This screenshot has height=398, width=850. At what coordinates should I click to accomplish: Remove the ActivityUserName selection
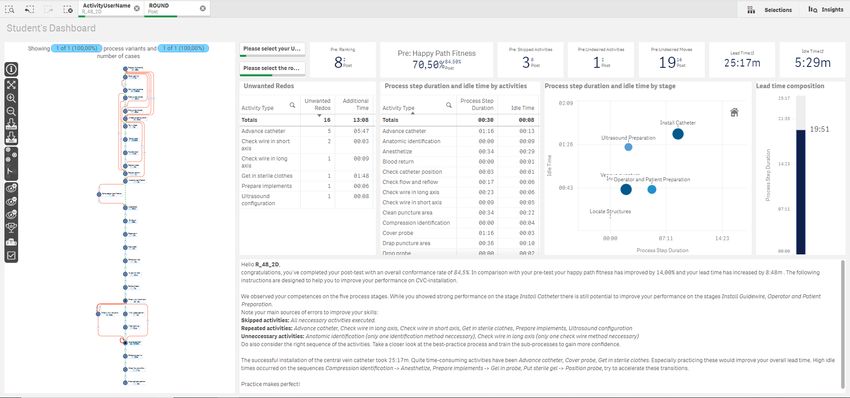coord(137,8)
